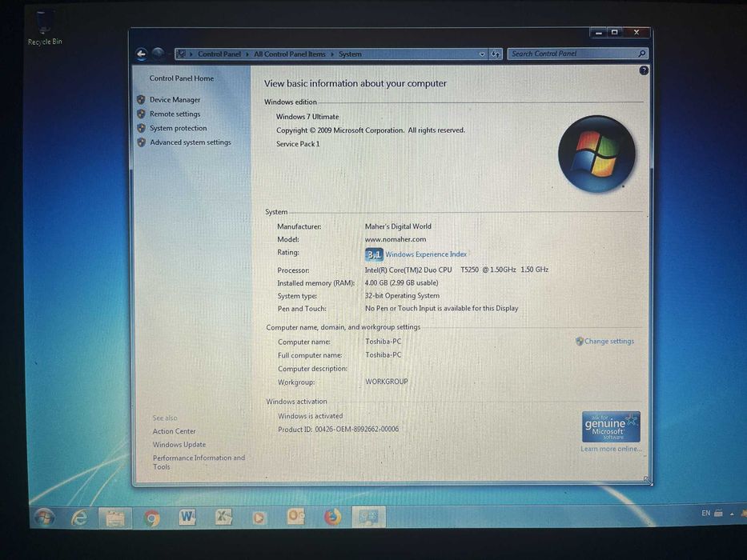The image size is (747, 560).
Task: Open Learn more online link
Action: 611,449
